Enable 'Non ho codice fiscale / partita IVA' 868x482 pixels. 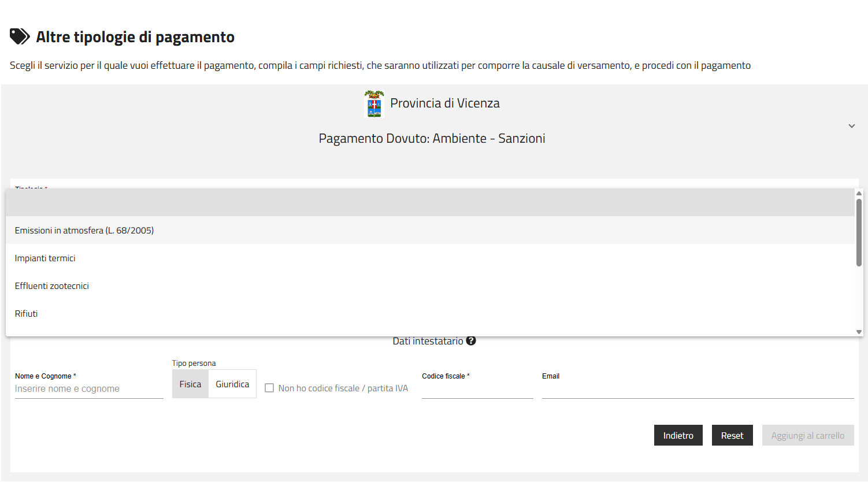click(269, 388)
